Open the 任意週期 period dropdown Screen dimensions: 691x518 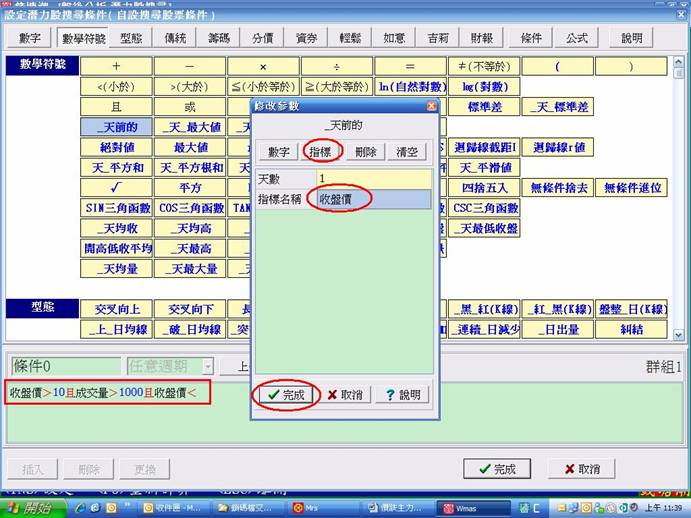point(207,367)
